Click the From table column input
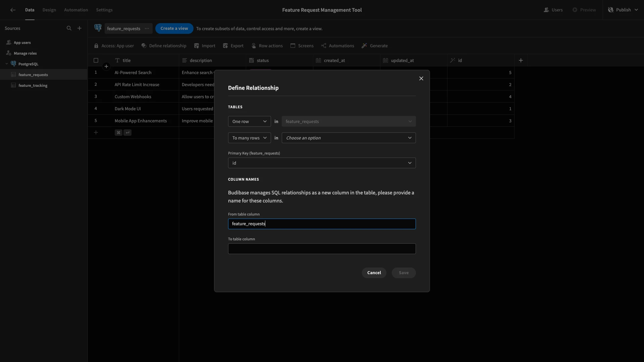Screen dimensions: 644x362 [322, 224]
